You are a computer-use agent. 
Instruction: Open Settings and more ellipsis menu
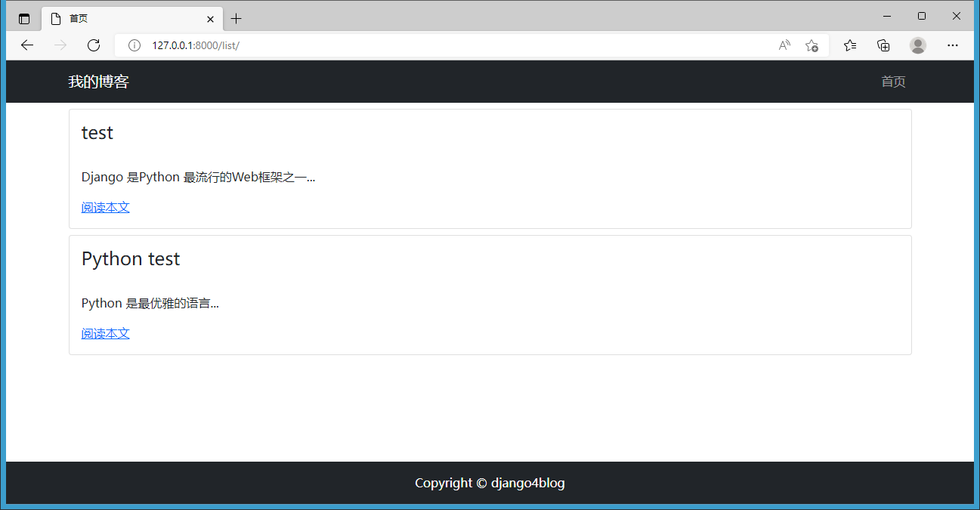click(953, 45)
